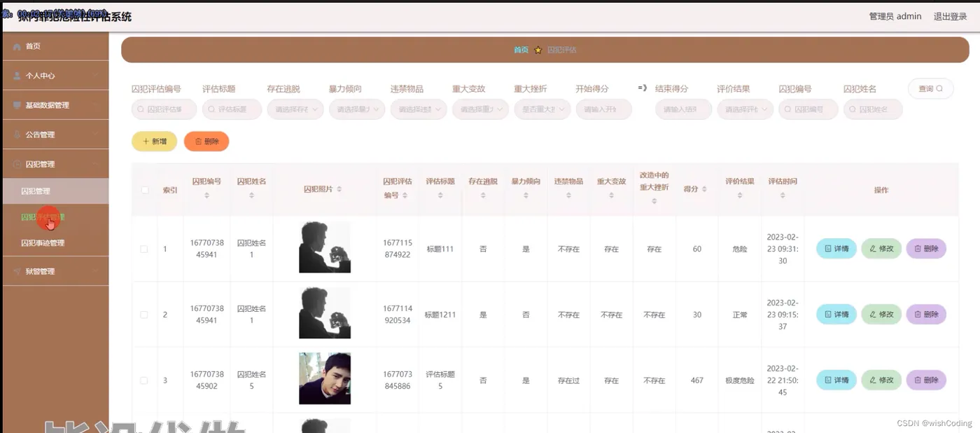Click 删除 for row 评估标题5

[x=926, y=380]
